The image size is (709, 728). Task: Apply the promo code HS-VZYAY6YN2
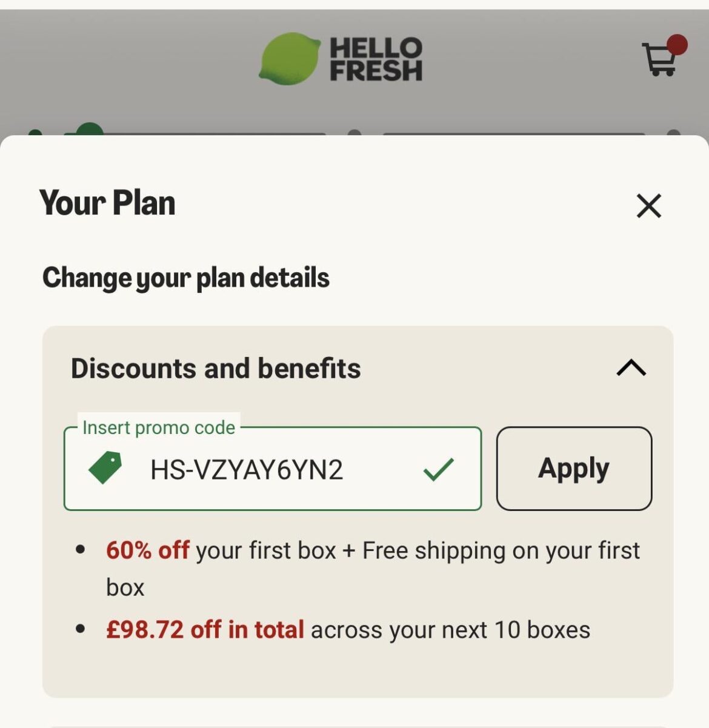coord(573,467)
